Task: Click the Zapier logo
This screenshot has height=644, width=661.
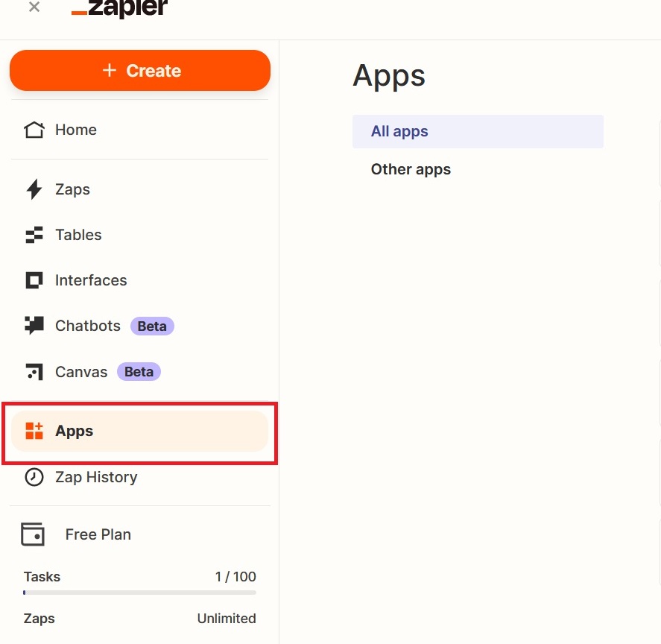Action: (x=120, y=8)
